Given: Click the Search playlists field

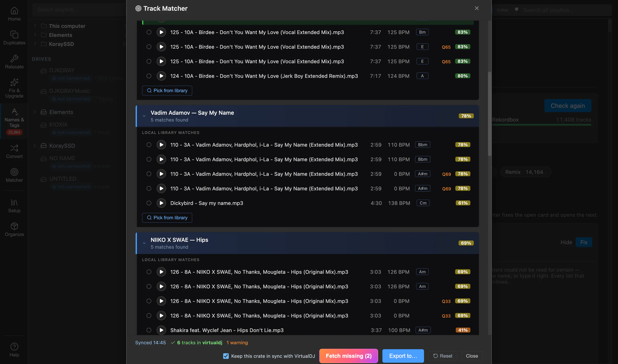Looking at the screenshot, I should pyautogui.click(x=79, y=10).
